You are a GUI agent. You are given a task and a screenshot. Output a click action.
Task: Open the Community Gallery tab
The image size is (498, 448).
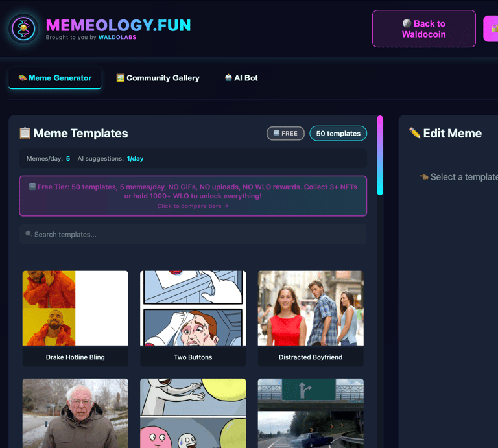pos(158,78)
